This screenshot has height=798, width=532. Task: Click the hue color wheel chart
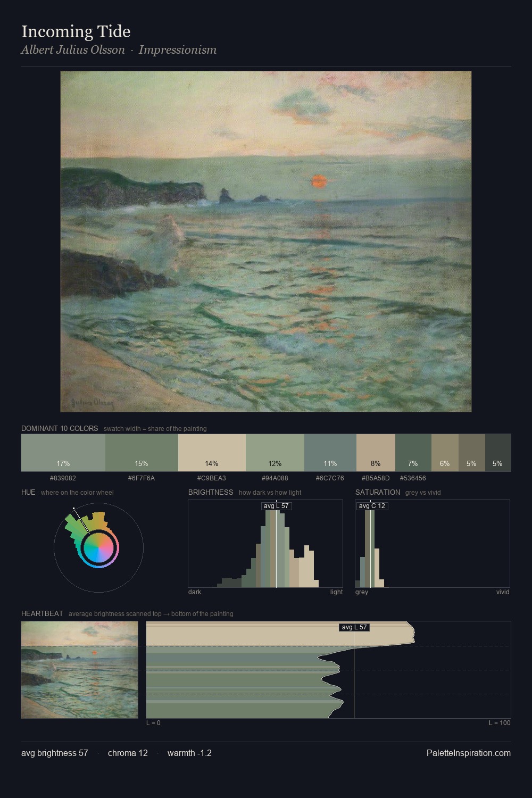pos(98,547)
